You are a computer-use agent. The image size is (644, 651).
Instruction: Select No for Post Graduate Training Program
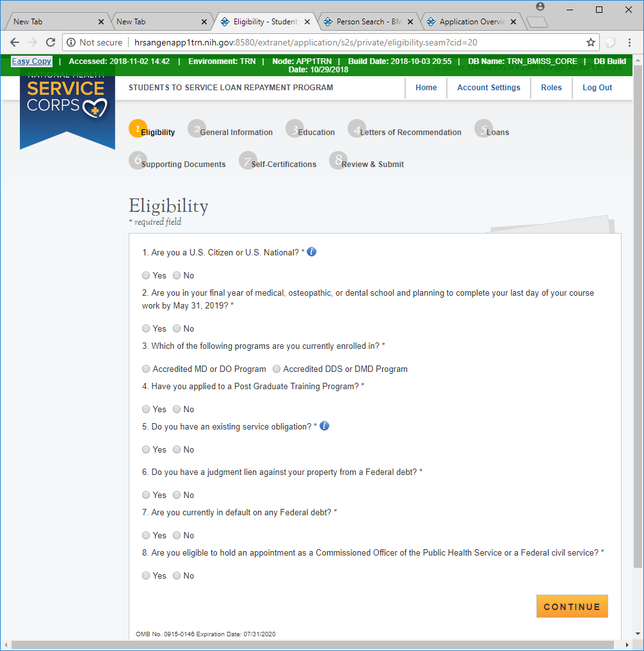point(177,409)
